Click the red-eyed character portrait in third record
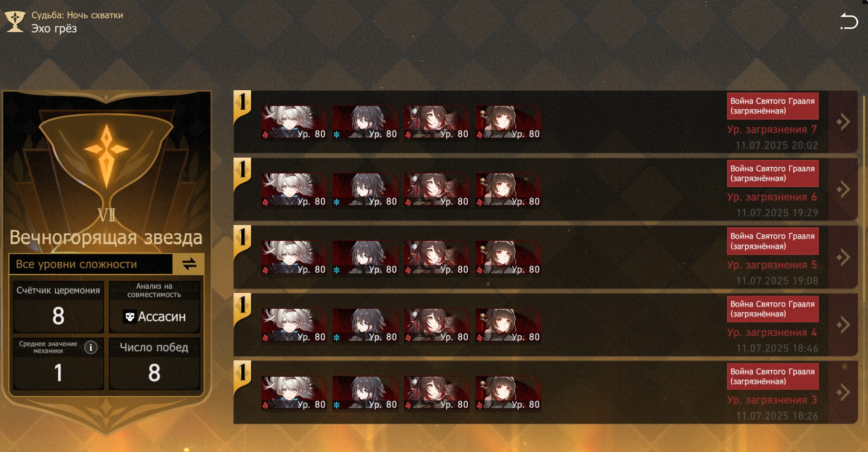This screenshot has height=452, width=868. tap(508, 258)
